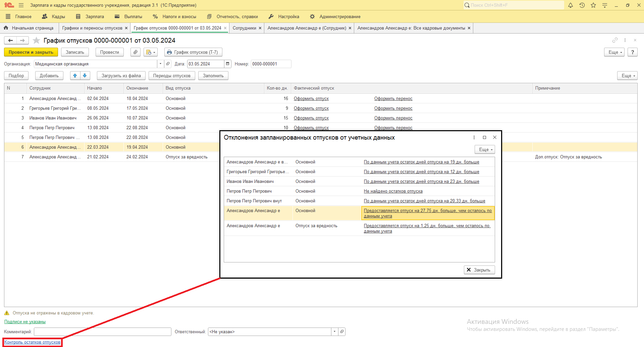Move row down with blue arrow
This screenshot has width=644, height=347.
point(85,76)
